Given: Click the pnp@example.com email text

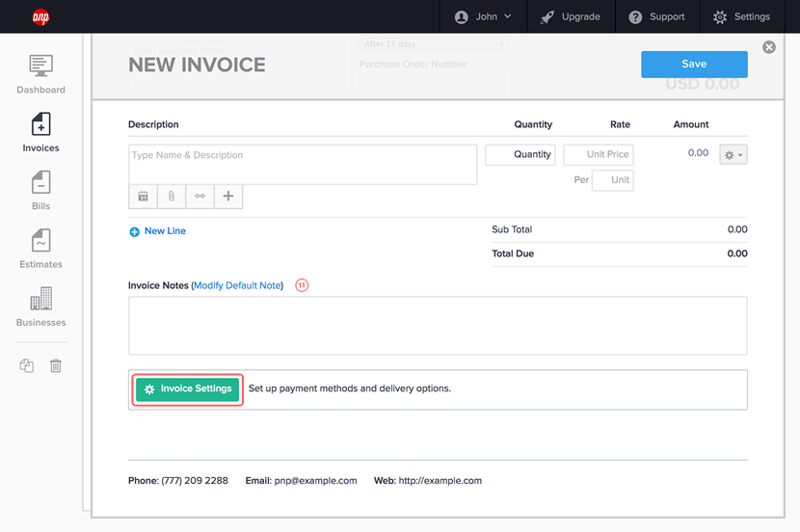Looking at the screenshot, I should tap(316, 481).
